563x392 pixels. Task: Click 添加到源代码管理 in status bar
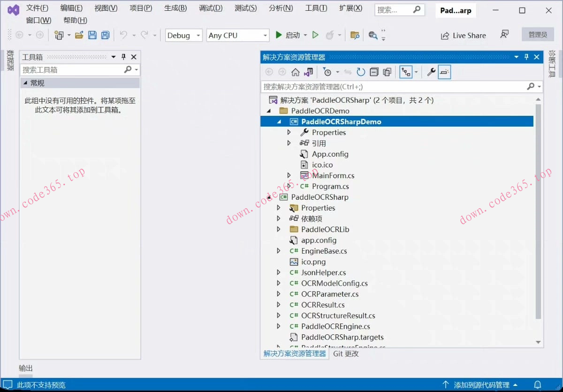[481, 385]
